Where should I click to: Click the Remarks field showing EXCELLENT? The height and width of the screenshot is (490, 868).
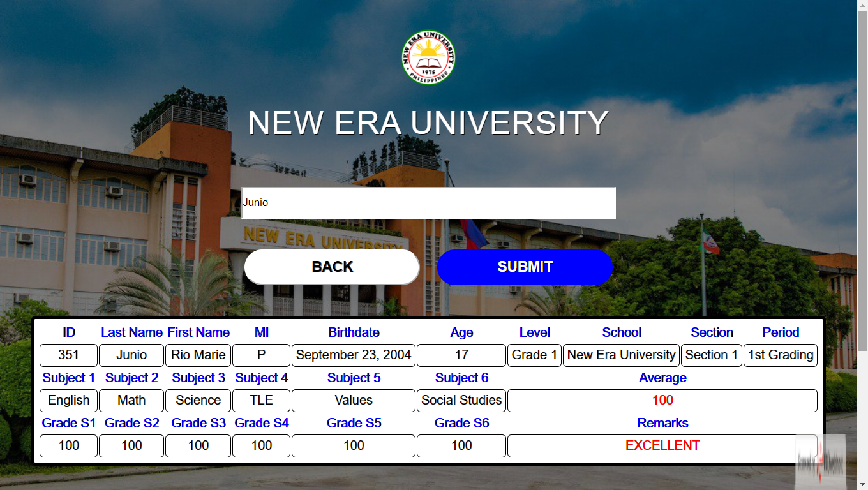click(x=662, y=446)
